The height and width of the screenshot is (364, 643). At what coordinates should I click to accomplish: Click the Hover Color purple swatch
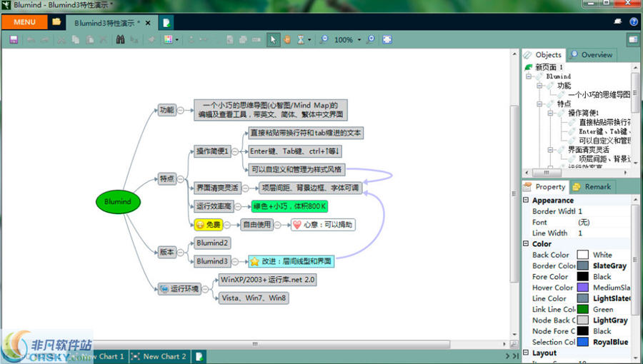(x=583, y=288)
